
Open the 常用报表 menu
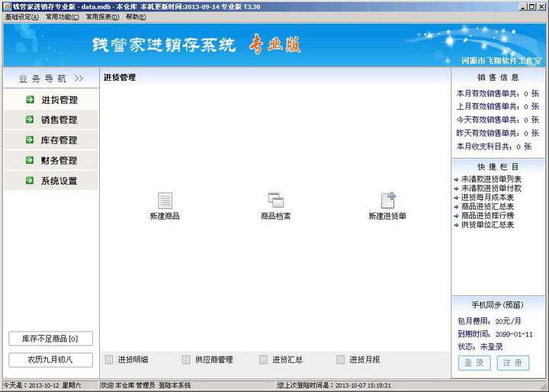[x=101, y=17]
